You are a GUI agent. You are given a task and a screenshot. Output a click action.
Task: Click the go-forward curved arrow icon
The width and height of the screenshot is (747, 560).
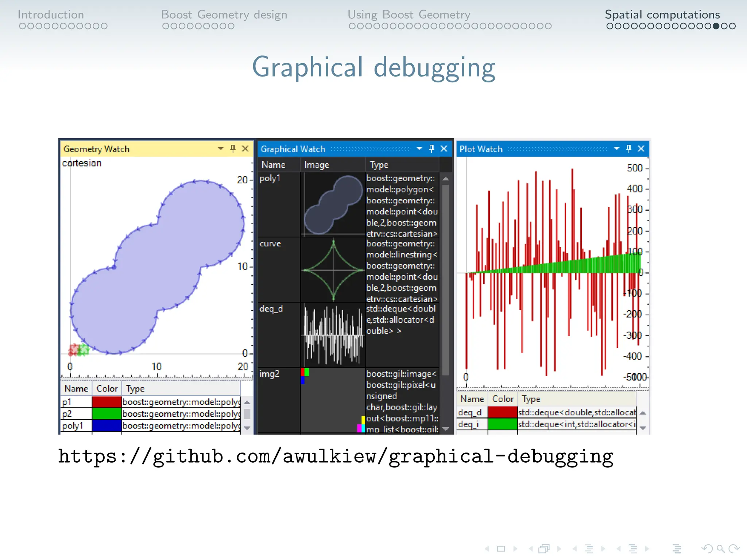click(734, 549)
